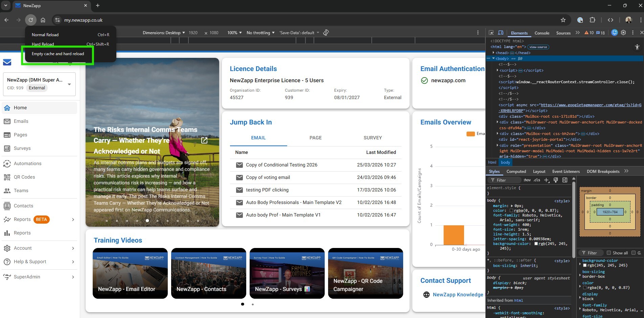Viewport: 644px width, 318px height.
Task: Expand the SuperAdmin submenu chevron
Action: point(73,277)
